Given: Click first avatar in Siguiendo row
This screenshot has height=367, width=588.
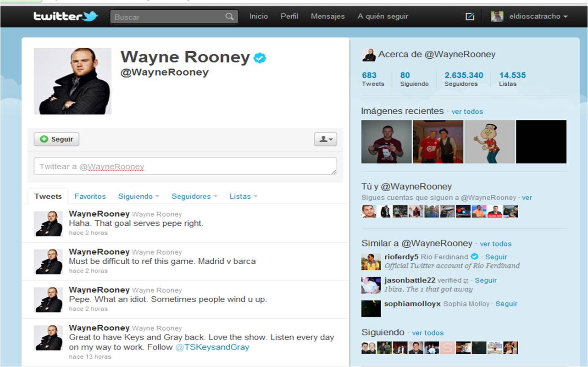Looking at the screenshot, I should coord(369,347).
